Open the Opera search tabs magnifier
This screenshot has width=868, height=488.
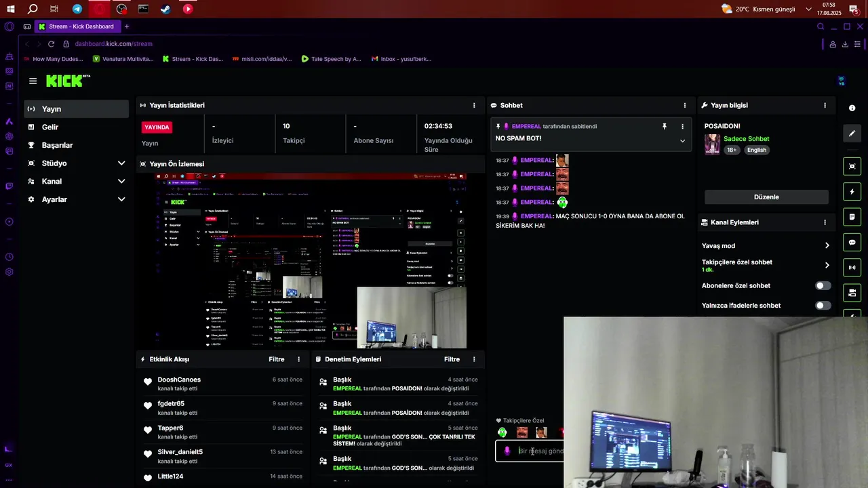click(x=821, y=26)
